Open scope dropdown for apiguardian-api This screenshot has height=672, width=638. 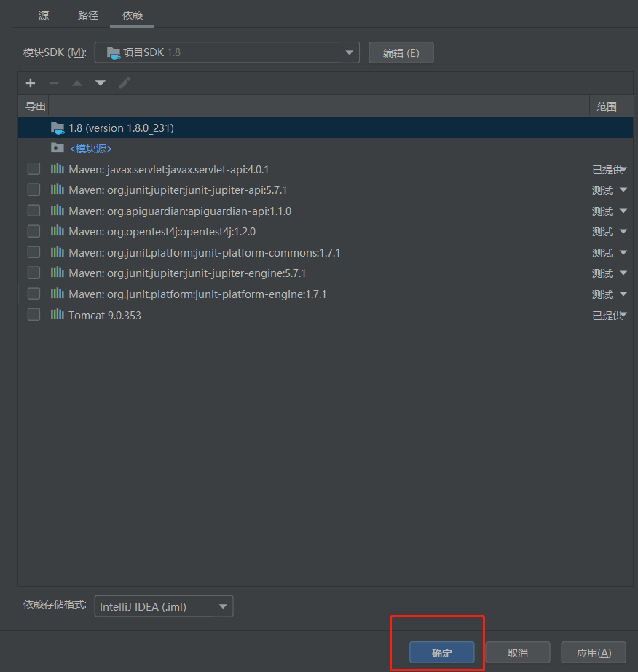(623, 211)
